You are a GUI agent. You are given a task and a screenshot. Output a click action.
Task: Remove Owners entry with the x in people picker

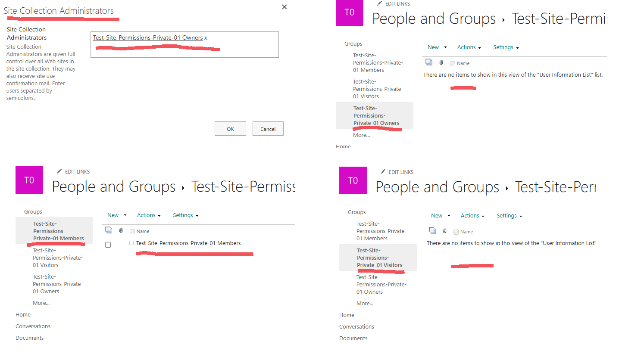tap(206, 38)
